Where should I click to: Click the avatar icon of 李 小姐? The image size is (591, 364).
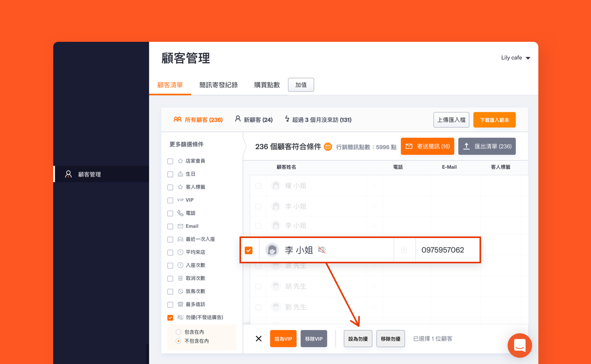tap(272, 250)
